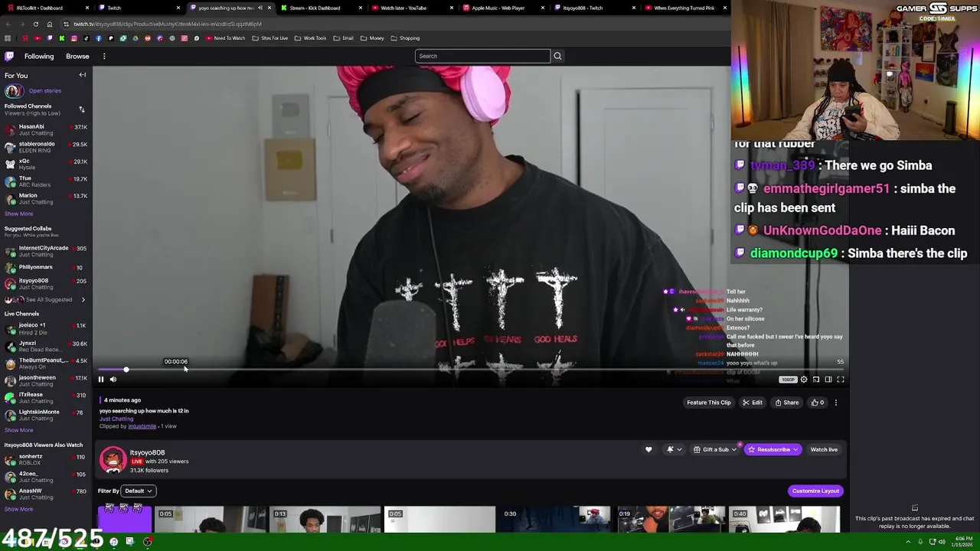This screenshot has height=551, width=980.
Task: Switch to IRLToolkit Dashboard tab
Action: [46, 8]
